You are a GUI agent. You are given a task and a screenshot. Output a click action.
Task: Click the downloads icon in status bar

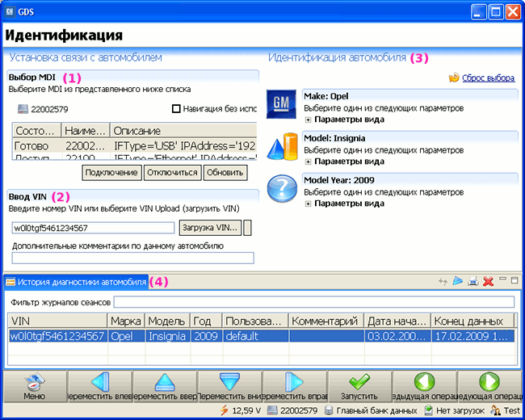[x=428, y=410]
